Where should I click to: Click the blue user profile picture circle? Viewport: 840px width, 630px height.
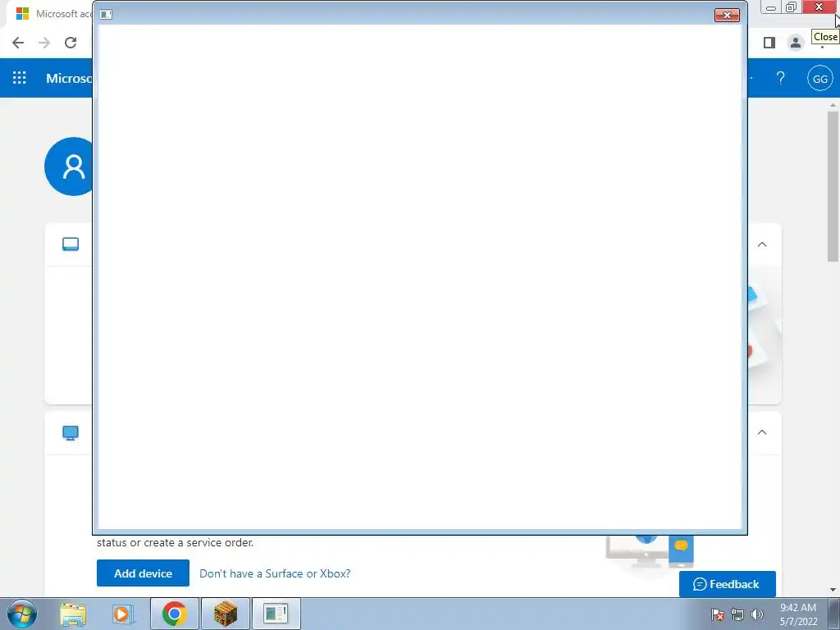(x=69, y=167)
